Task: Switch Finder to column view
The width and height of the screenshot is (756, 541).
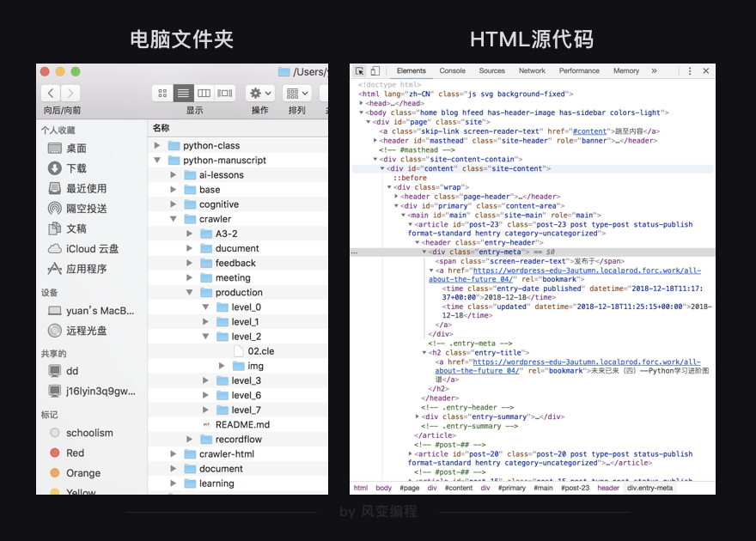Action: tap(204, 93)
